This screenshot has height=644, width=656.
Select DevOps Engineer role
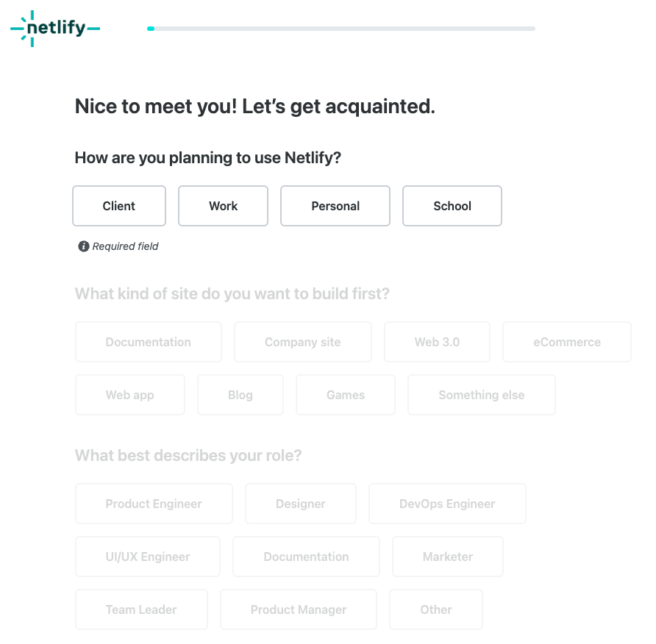coord(447,504)
